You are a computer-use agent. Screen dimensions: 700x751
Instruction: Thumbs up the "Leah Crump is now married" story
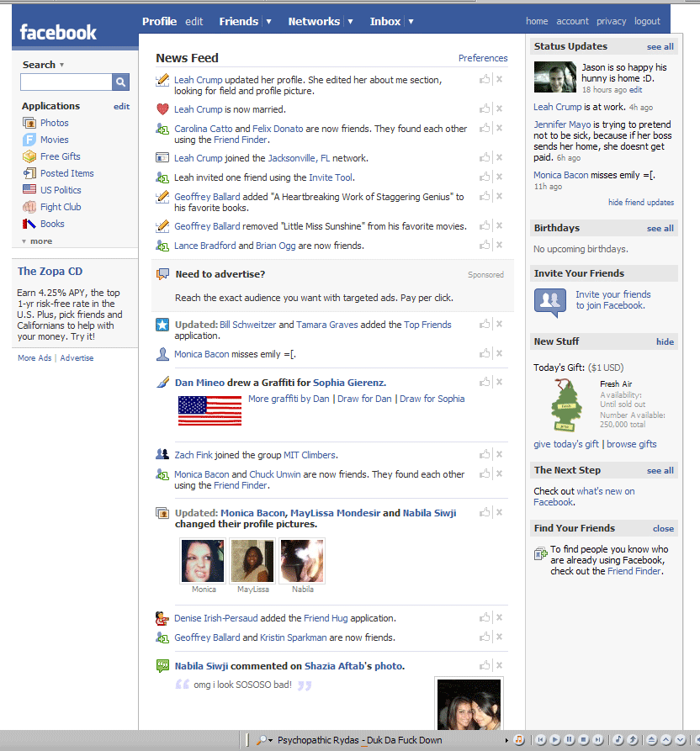(485, 109)
